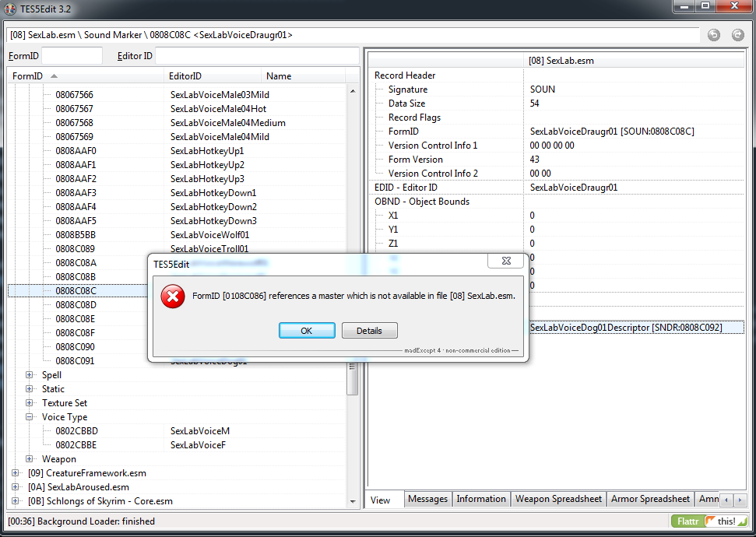Click the [08] SexLab.esm column header
This screenshot has height=537, width=756.
[x=634, y=61]
